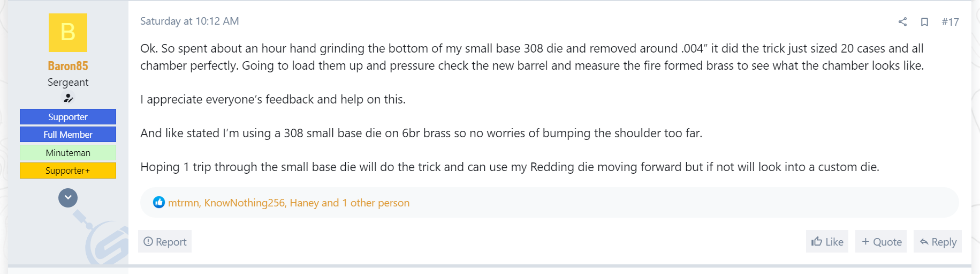This screenshot has width=980, height=274.
Task: Expand user details with chevron button
Action: [x=68, y=198]
